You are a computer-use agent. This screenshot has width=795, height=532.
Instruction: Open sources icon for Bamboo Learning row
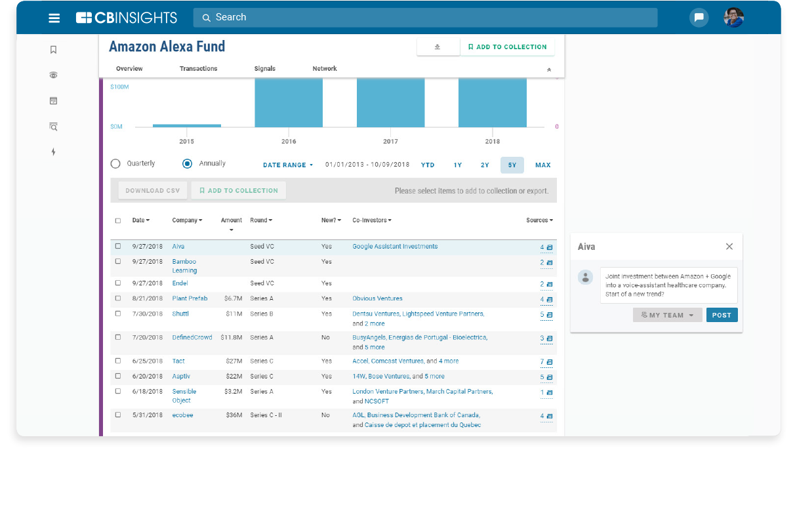pyautogui.click(x=550, y=262)
